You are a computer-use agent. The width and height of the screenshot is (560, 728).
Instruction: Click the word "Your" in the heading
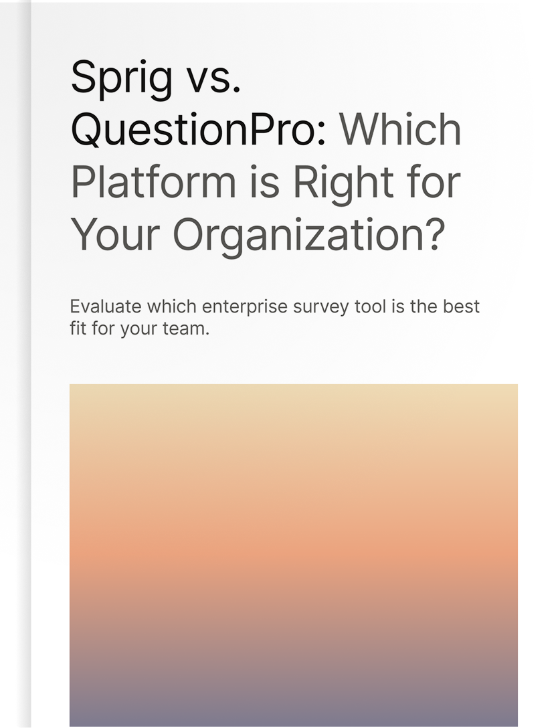(x=116, y=235)
